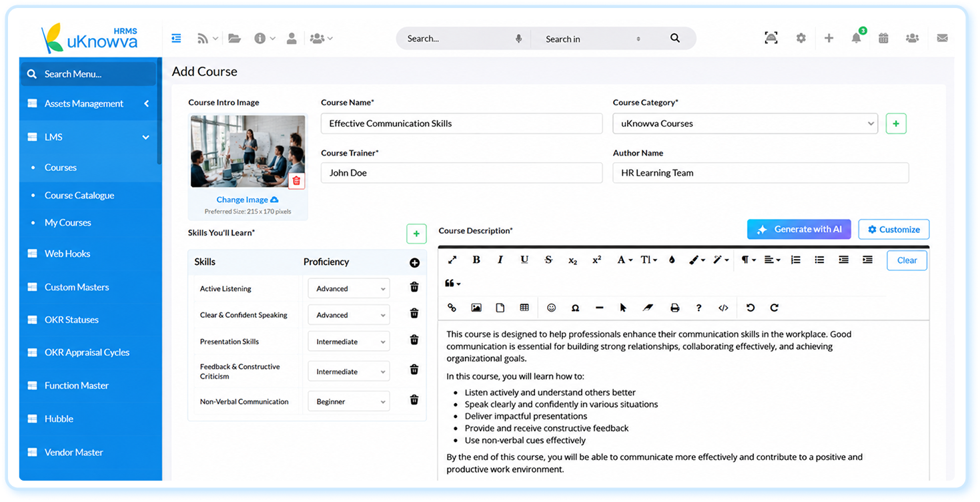Delete the Active Listening skill row
This screenshot has height=502, width=980.
(x=414, y=287)
